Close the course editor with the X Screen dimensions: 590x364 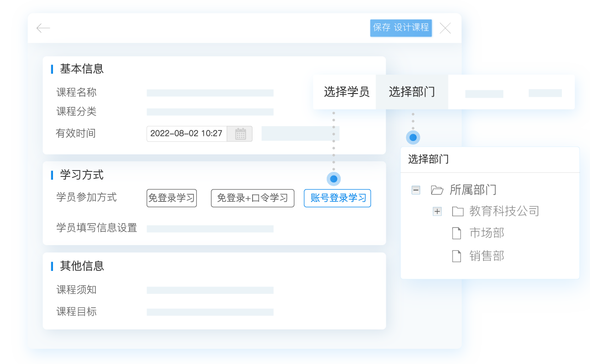pos(445,28)
